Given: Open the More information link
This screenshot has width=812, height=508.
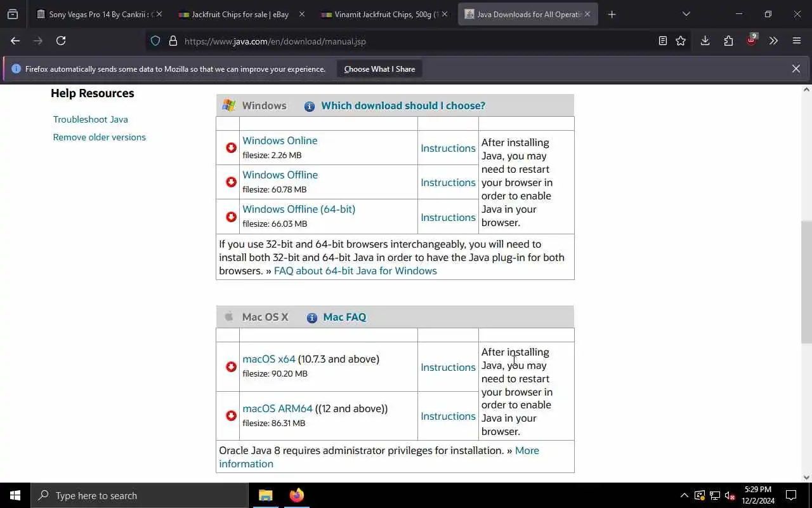Looking at the screenshot, I should 379,457.
